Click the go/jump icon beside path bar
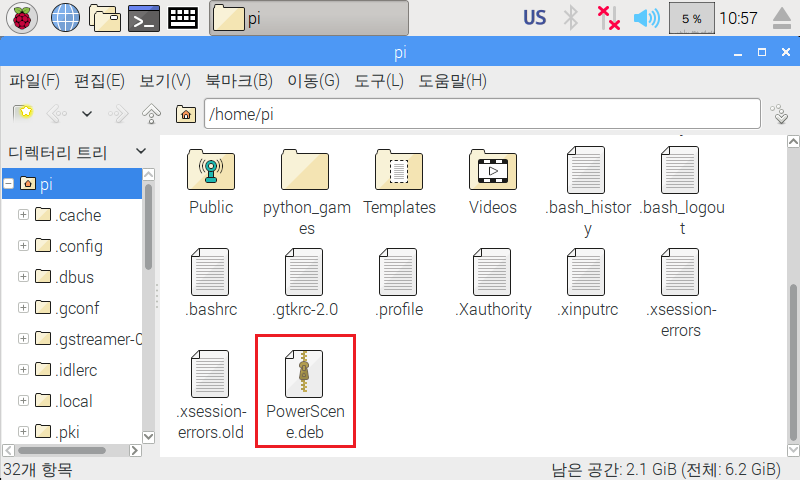Screen dimensions: 800x480 click(780, 114)
